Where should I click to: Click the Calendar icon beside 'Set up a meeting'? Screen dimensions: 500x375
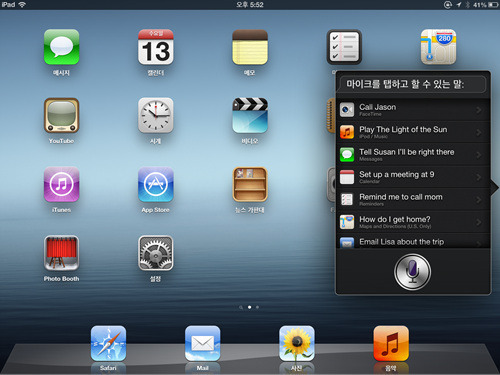tap(347, 177)
